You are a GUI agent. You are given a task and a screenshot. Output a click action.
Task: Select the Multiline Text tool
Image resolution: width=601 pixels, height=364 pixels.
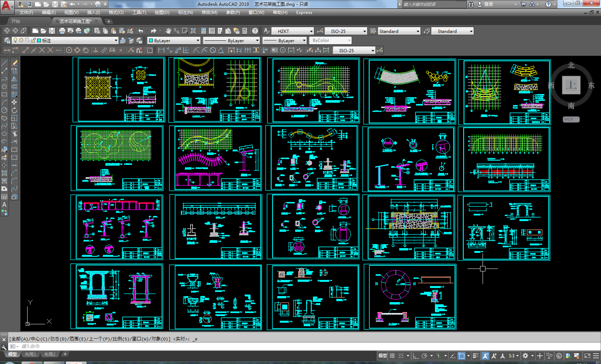click(4, 205)
